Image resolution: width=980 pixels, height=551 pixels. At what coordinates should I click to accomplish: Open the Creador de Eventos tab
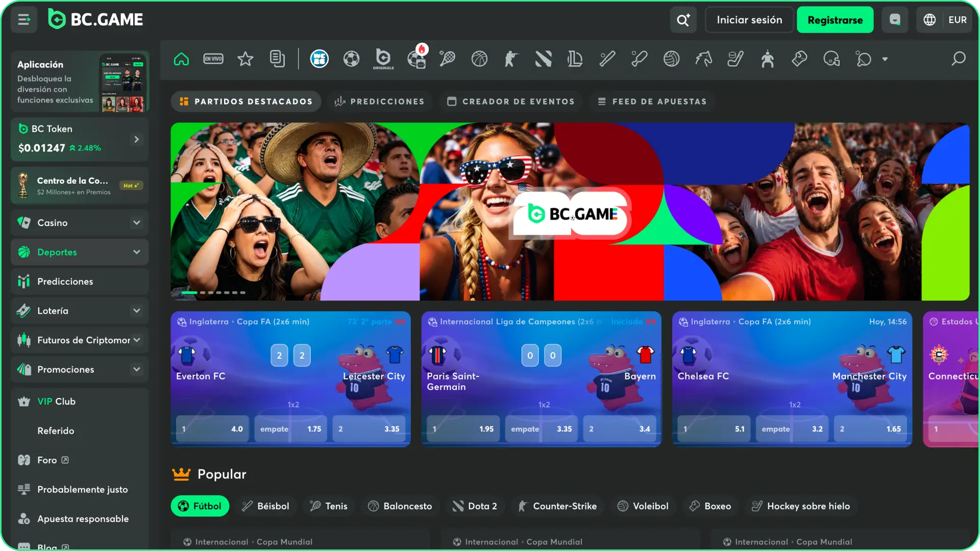pyautogui.click(x=511, y=102)
